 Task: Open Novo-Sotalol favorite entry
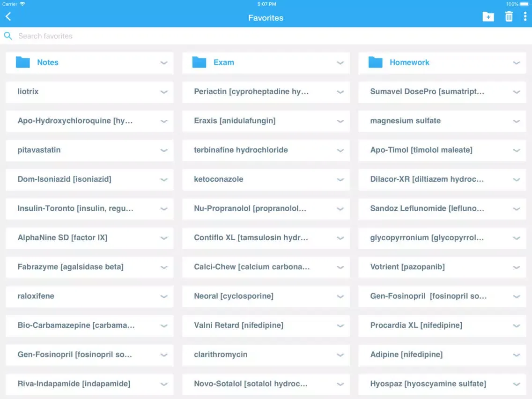click(x=266, y=384)
